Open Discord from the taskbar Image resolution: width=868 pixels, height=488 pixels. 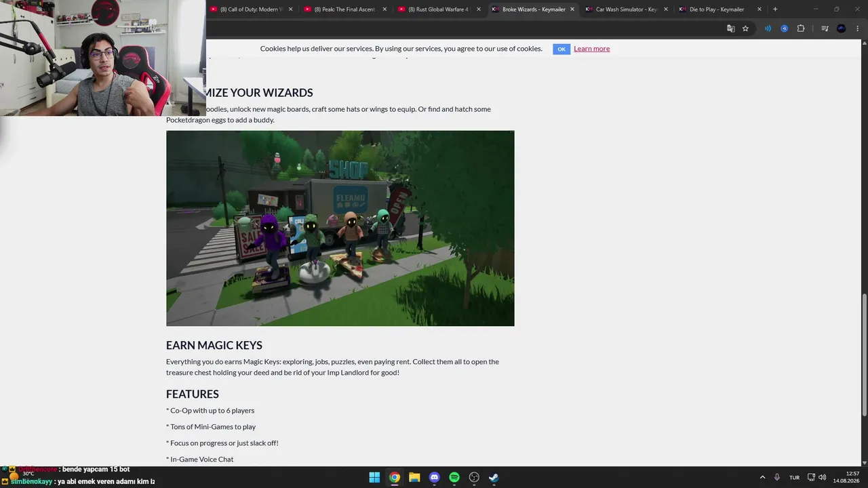(x=434, y=477)
